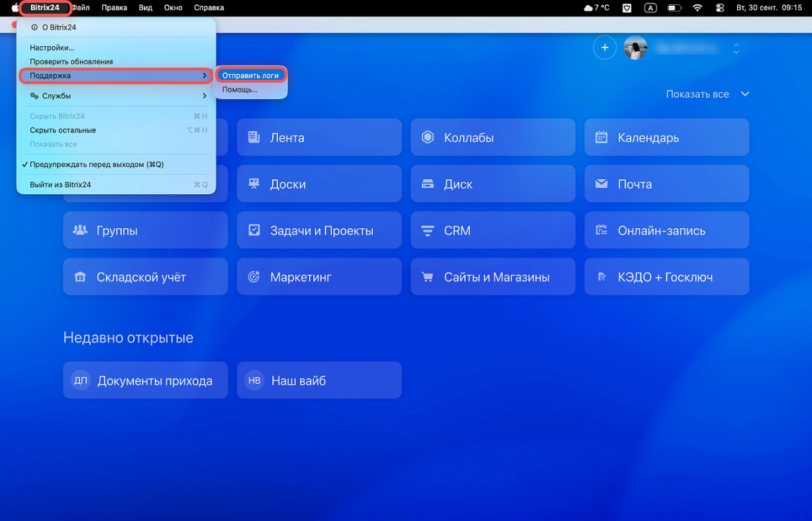
Task: Choose Проверить обновления menu item
Action: (71, 62)
